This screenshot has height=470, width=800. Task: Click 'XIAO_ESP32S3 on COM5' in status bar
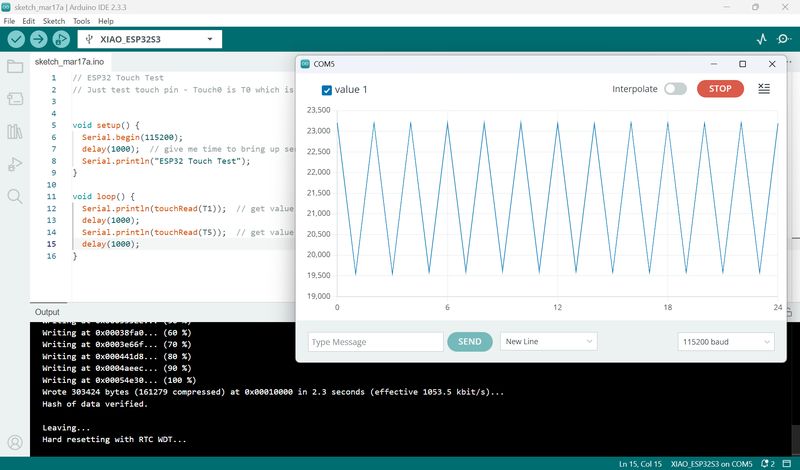711,464
